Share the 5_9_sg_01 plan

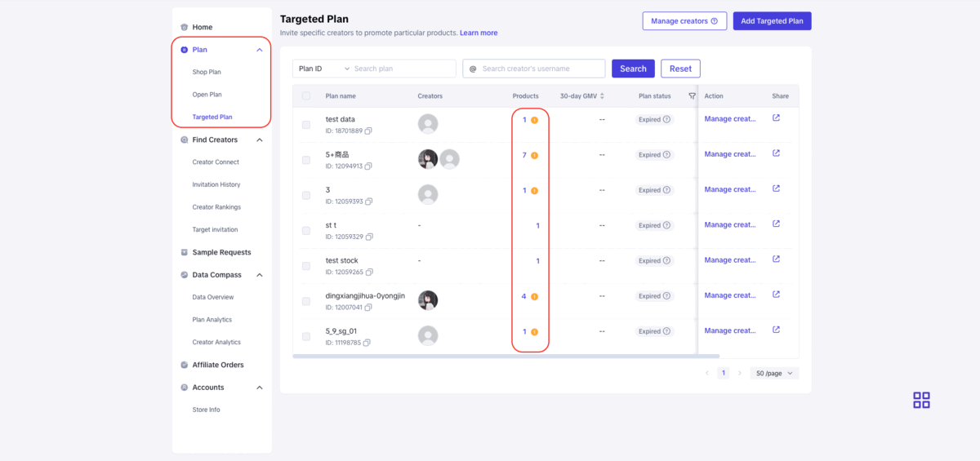(x=776, y=330)
